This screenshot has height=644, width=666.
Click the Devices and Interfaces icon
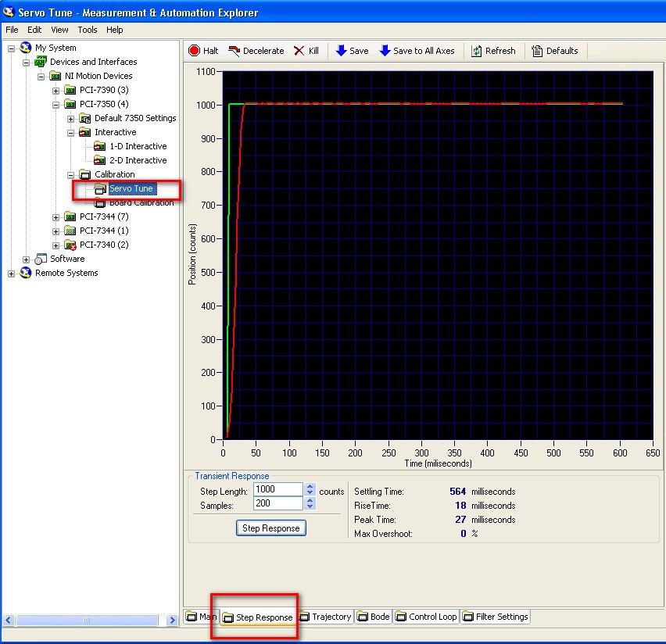click(41, 62)
